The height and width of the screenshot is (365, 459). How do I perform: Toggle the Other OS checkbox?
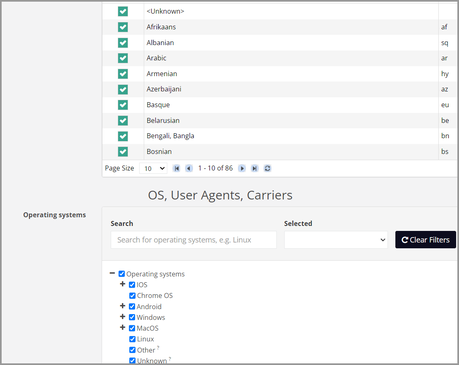132,350
